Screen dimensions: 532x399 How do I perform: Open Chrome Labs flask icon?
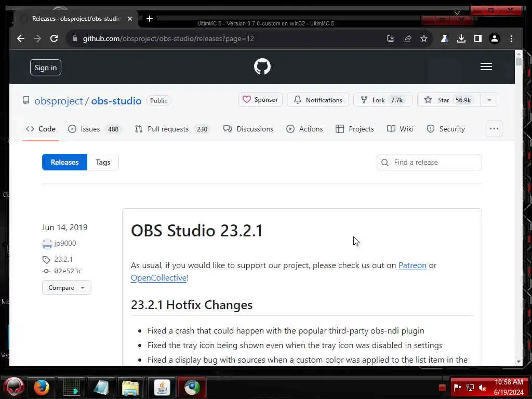coord(444,38)
